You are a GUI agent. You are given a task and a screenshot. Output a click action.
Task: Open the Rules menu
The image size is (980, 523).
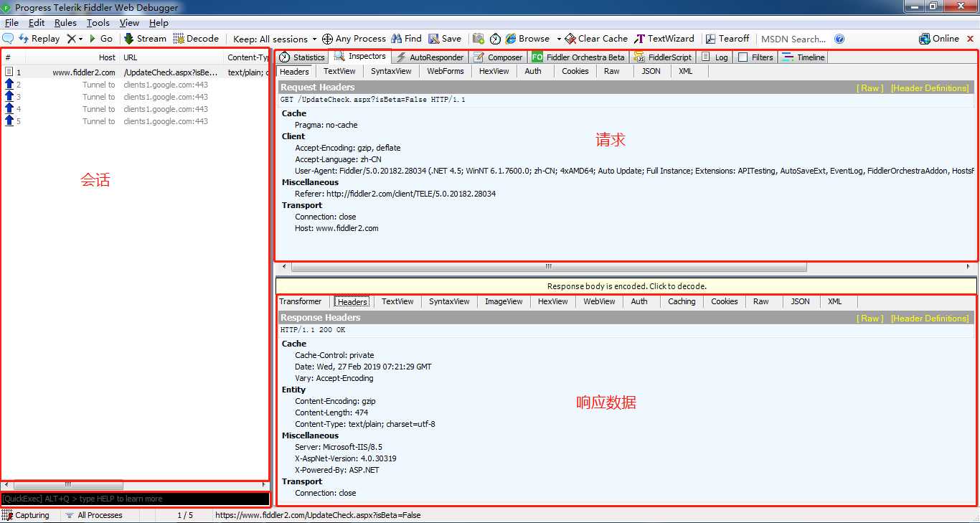point(65,23)
